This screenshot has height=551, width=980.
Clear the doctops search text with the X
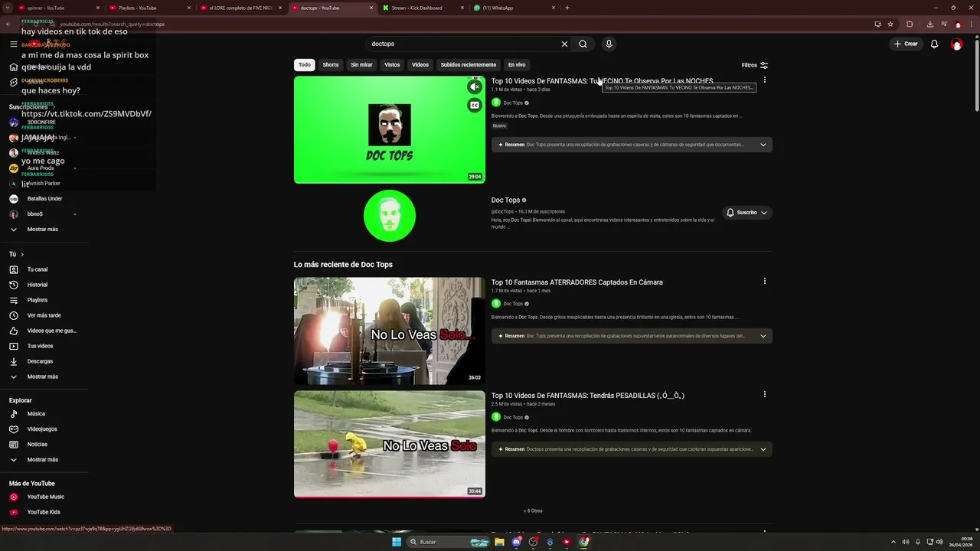pyautogui.click(x=564, y=44)
